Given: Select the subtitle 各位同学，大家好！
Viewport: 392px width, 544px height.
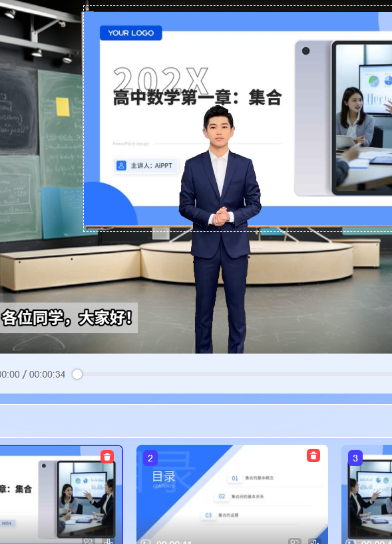Looking at the screenshot, I should pyautogui.click(x=67, y=318).
